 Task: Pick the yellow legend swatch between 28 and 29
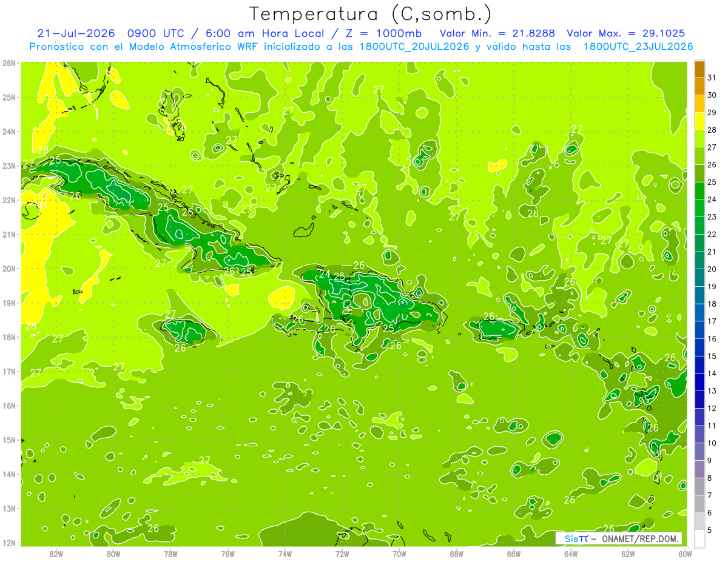(x=699, y=121)
